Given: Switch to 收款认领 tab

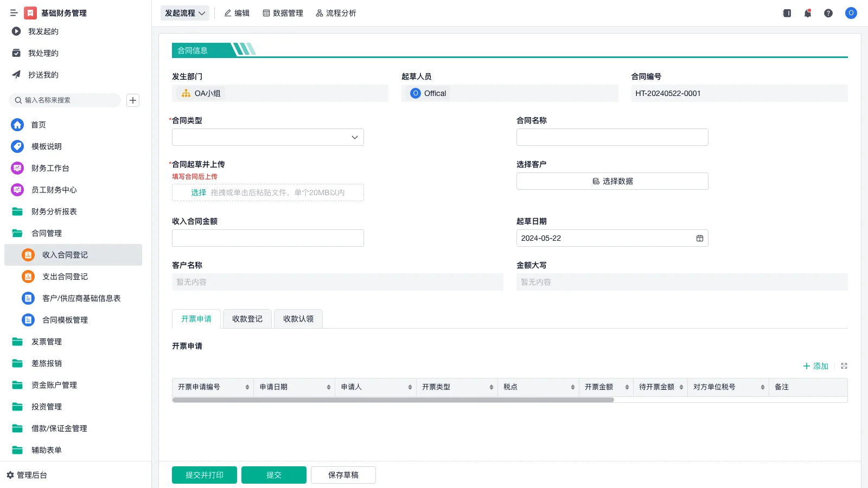Looking at the screenshot, I should click(x=298, y=319).
